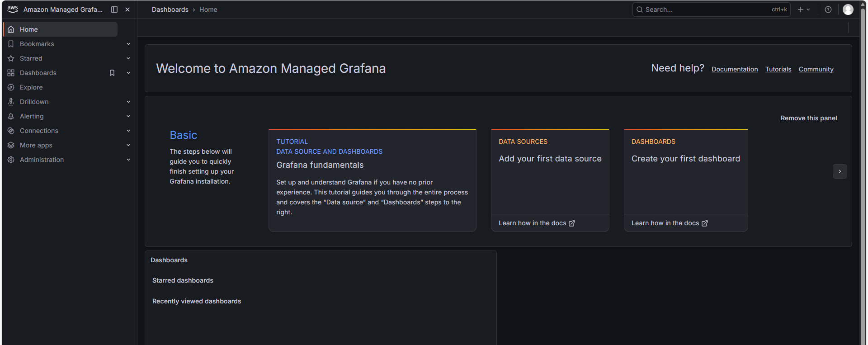
Task: Bookmark the Dashboards menu item
Action: 112,73
